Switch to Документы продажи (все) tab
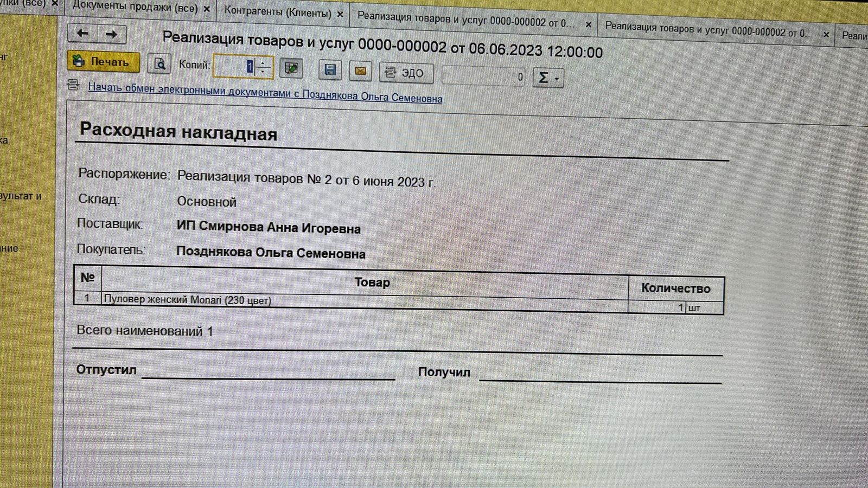Image resolution: width=868 pixels, height=488 pixels. click(x=135, y=8)
